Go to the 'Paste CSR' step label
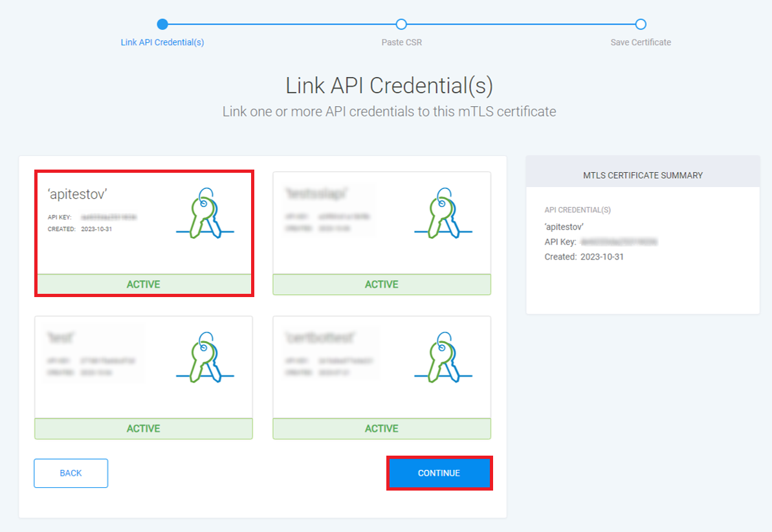772x532 pixels. [x=401, y=43]
